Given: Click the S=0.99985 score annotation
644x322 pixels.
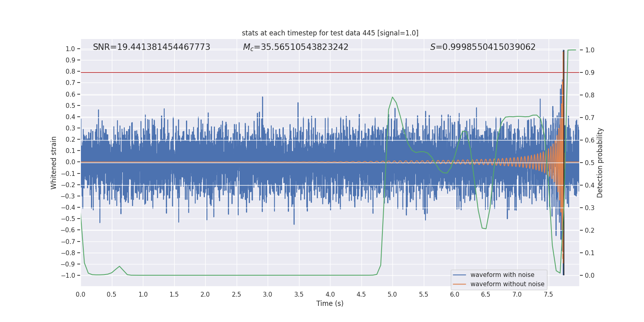Looking at the screenshot, I should tap(483, 47).
